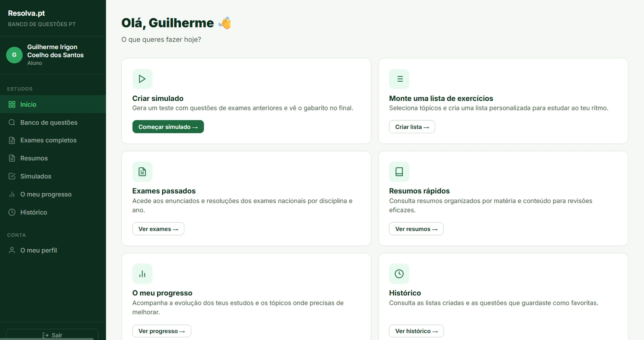Click the Ver resumos button
This screenshot has width=644, height=340.
point(416,229)
